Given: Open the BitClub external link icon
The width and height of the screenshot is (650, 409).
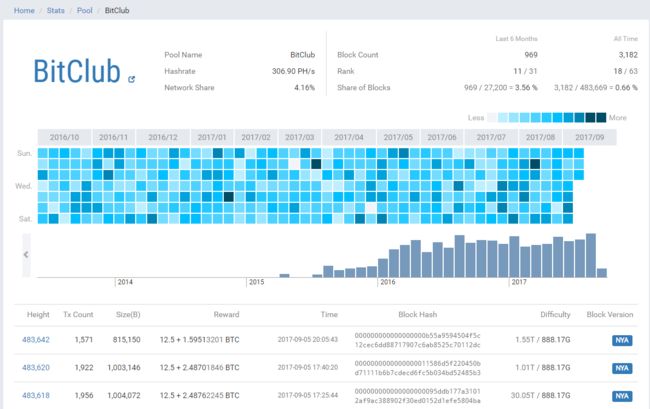Looking at the screenshot, I should point(131,79).
